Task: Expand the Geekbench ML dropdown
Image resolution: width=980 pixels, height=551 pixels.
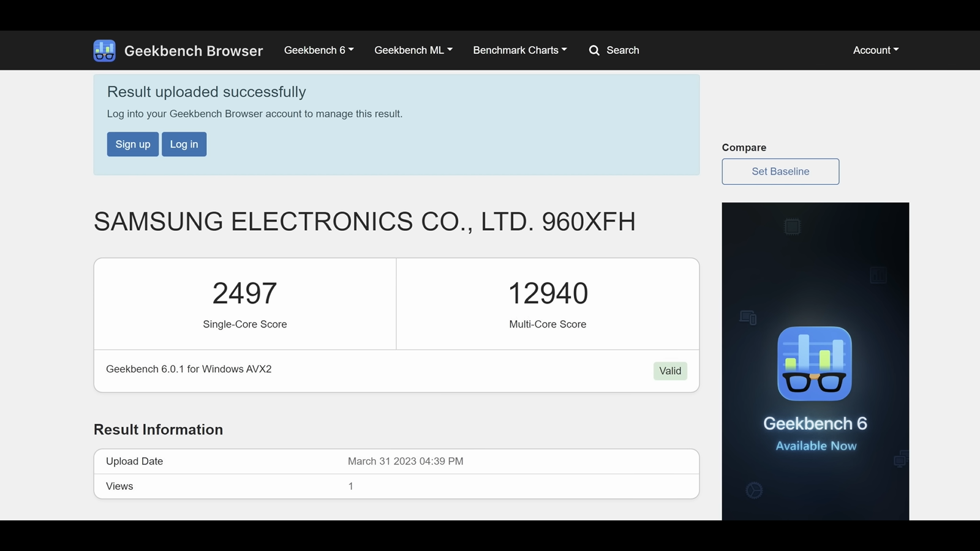Action: coord(413,50)
